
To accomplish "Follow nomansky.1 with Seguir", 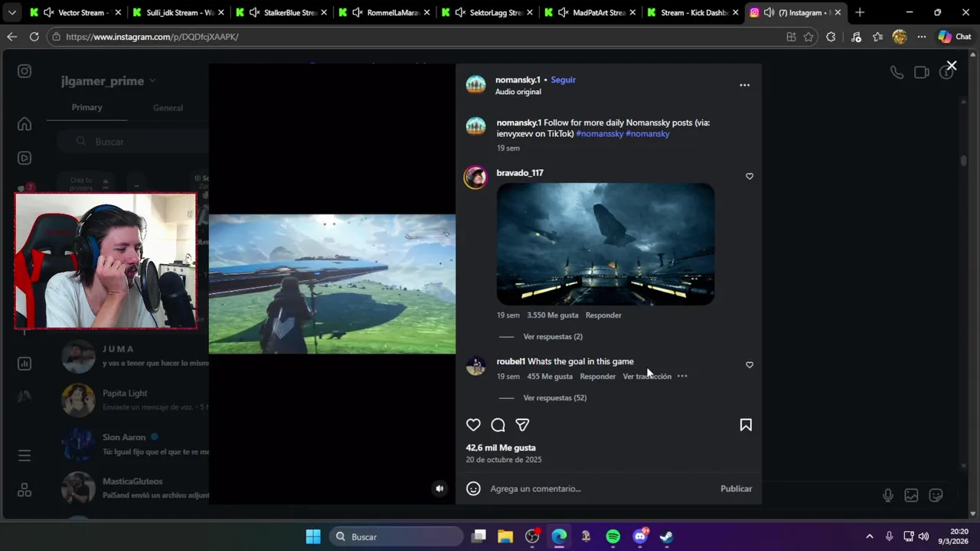I will 563,80.
